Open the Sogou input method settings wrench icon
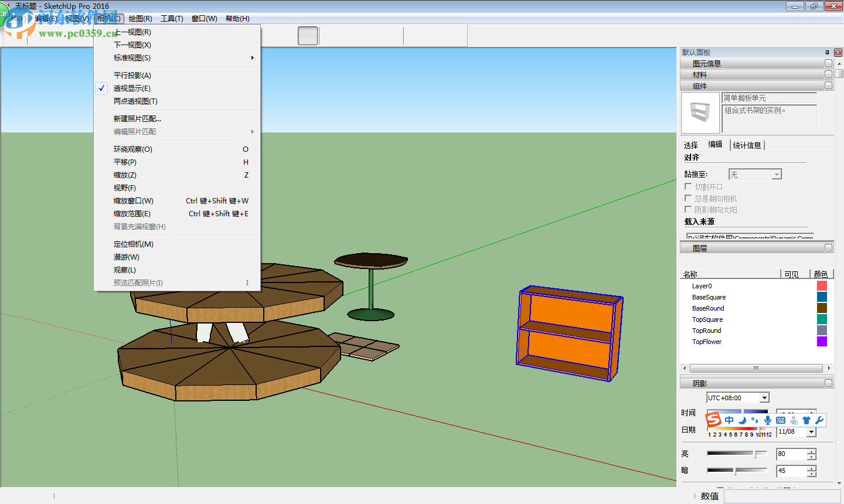This screenshot has width=844, height=504. click(x=819, y=420)
